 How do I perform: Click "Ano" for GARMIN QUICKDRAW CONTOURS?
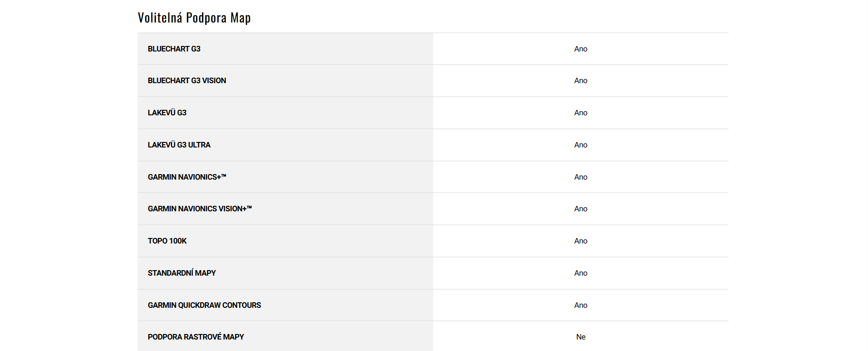581,305
